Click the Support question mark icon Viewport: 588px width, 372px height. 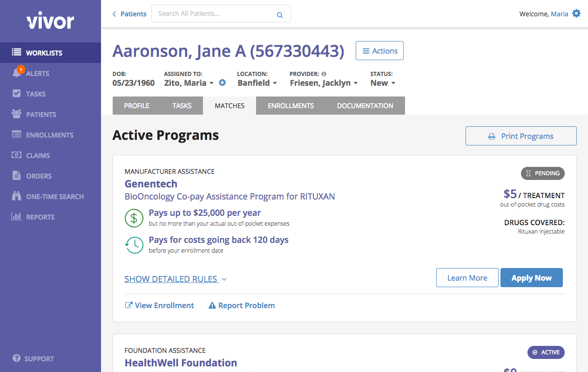[17, 358]
